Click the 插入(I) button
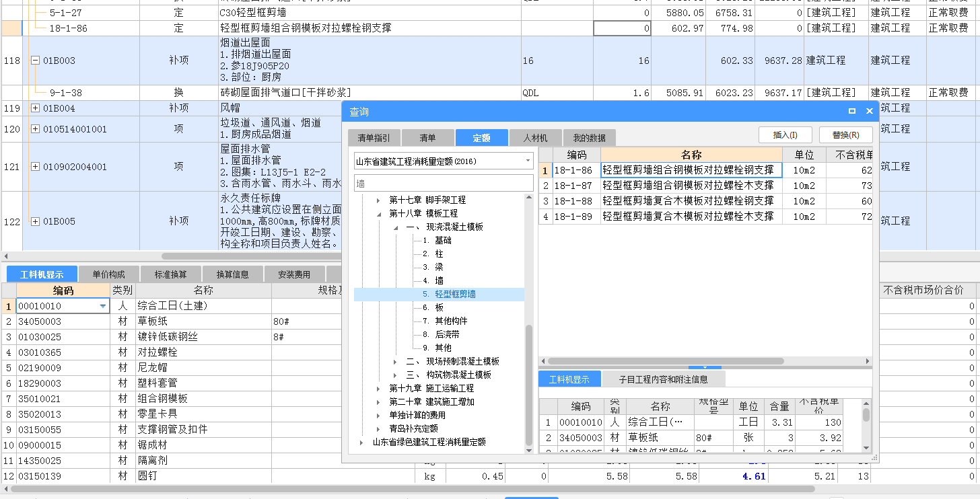This screenshot has height=499, width=980. coord(785,135)
